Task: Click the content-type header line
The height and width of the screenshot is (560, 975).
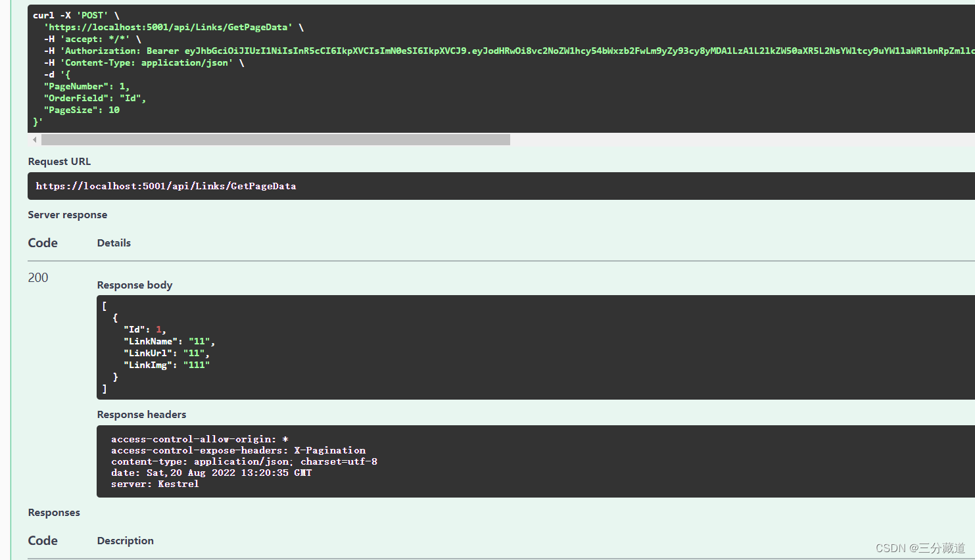Action: click(x=244, y=461)
